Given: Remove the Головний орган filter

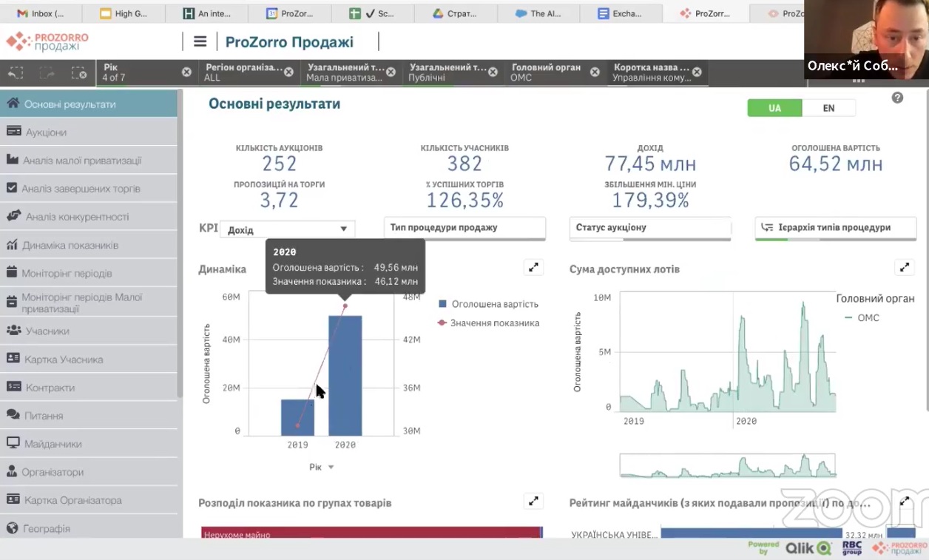Looking at the screenshot, I should [595, 72].
